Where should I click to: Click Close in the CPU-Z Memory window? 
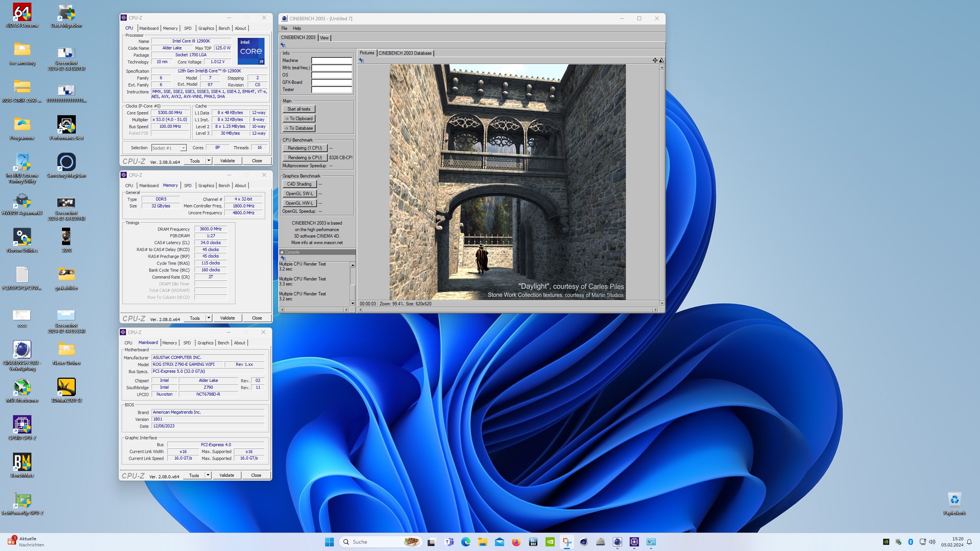[257, 318]
